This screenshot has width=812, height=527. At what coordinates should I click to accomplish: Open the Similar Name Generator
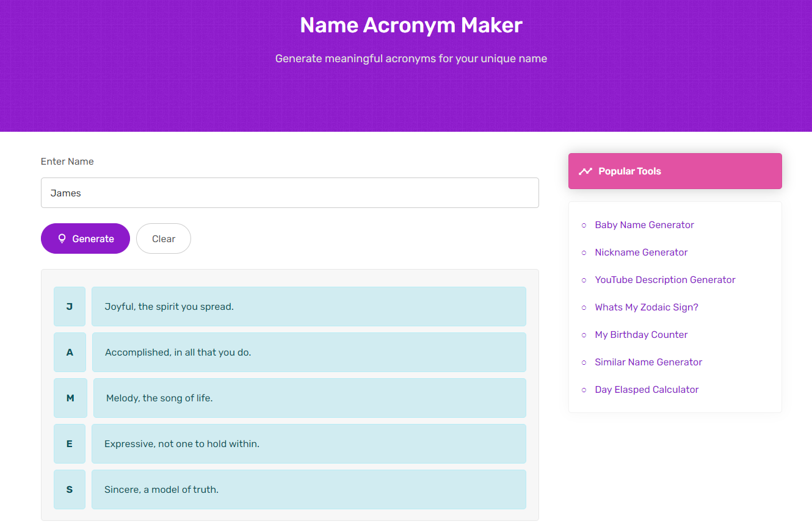[648, 362]
